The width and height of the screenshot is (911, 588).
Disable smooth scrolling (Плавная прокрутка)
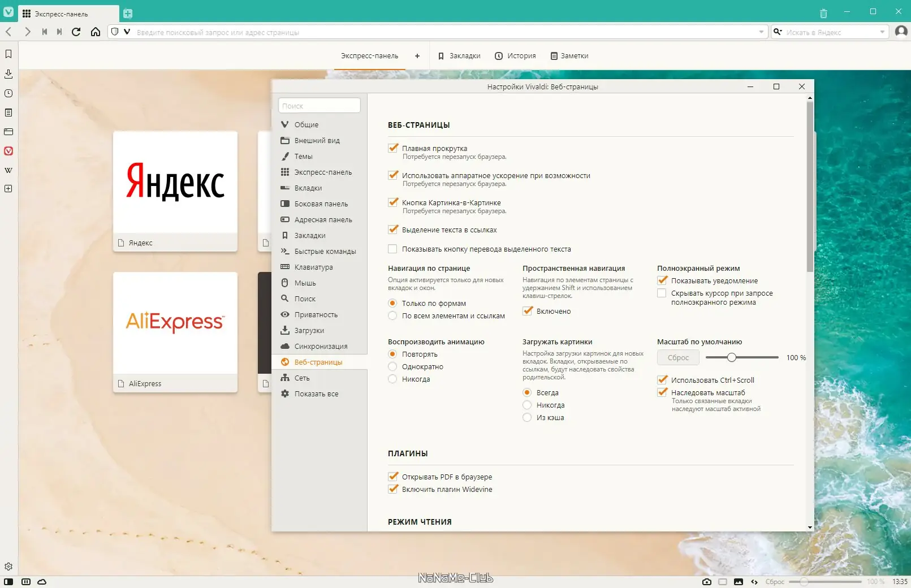click(393, 148)
